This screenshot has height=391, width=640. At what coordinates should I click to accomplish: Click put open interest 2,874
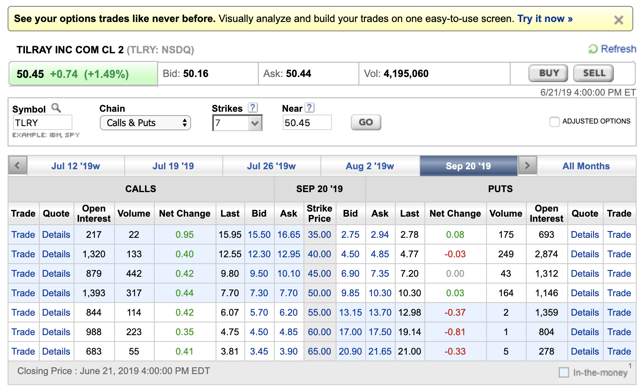tap(546, 254)
